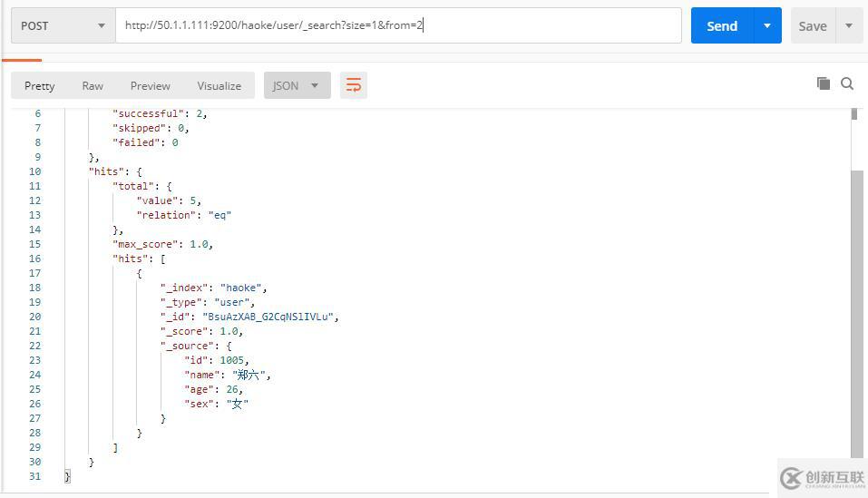This screenshot has width=868, height=498.
Task: Toggle the wrap lines icon
Action: point(353,85)
